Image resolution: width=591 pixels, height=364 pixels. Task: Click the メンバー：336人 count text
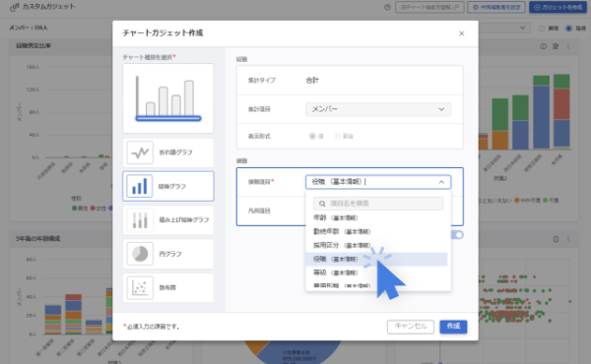pyautogui.click(x=29, y=28)
